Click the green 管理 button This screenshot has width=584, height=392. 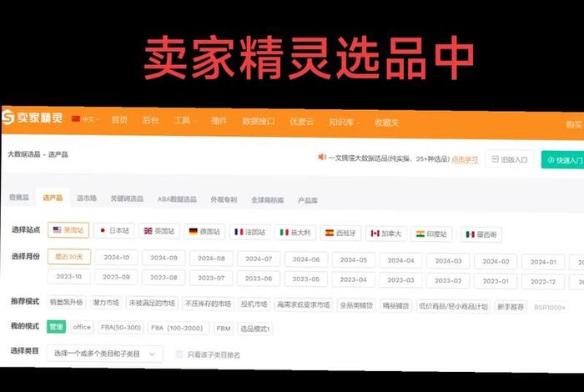(56, 326)
